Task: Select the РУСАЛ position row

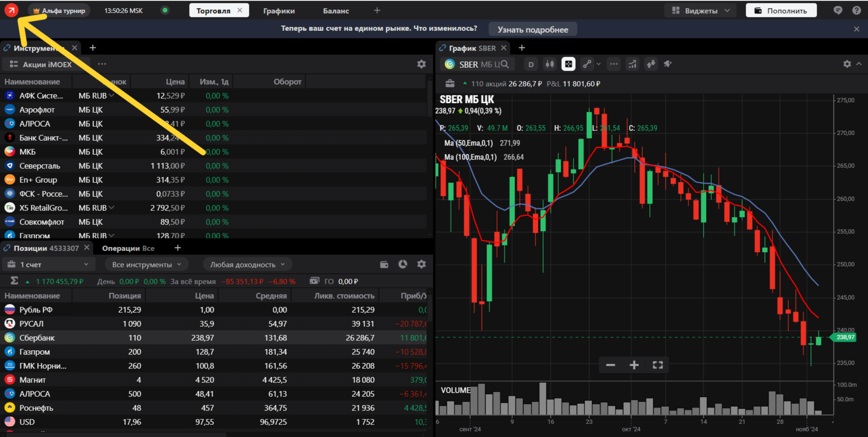Action: click(213, 323)
